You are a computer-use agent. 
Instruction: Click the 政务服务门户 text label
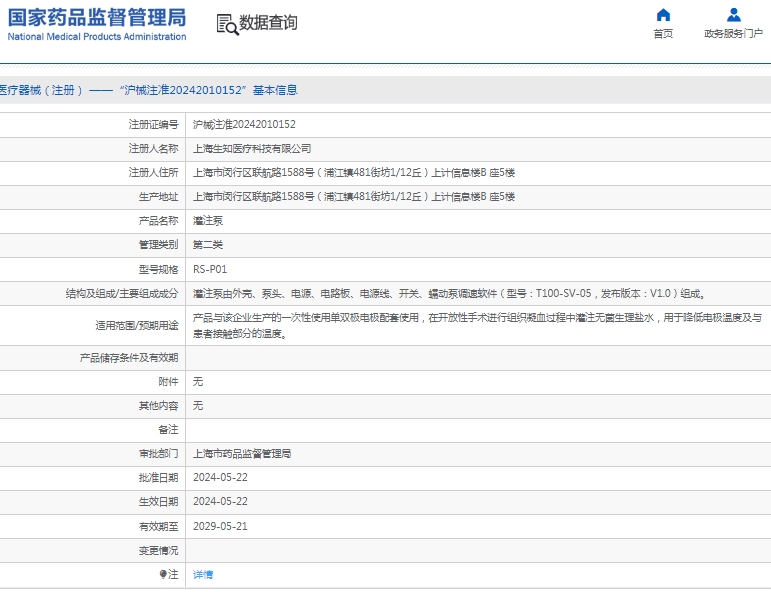tap(733, 33)
